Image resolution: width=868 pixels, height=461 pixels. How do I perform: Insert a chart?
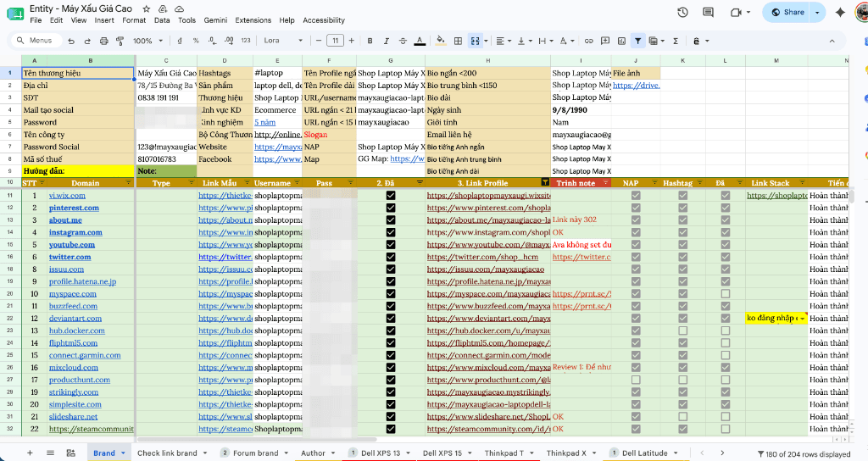click(621, 41)
